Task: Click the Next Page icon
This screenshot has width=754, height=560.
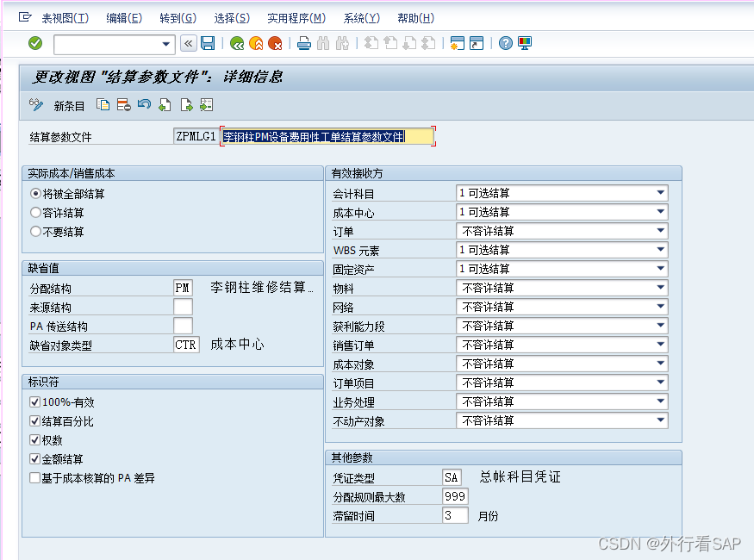Action: coord(409,43)
